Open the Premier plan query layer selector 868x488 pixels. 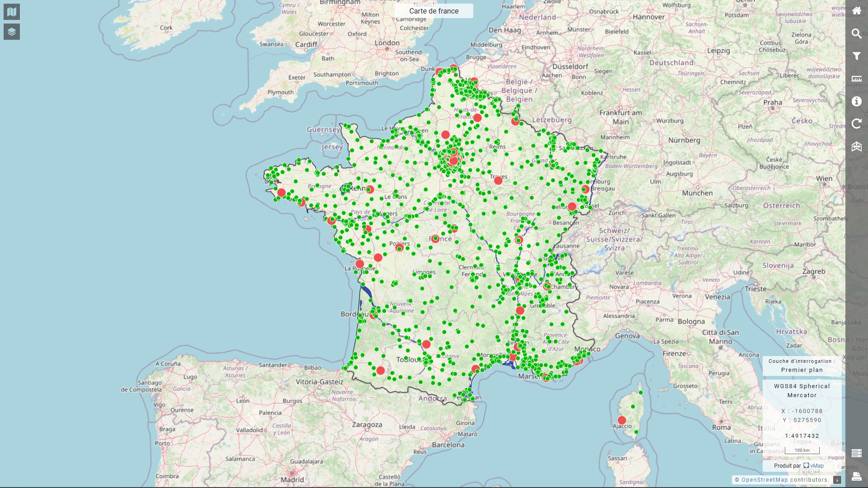point(802,370)
